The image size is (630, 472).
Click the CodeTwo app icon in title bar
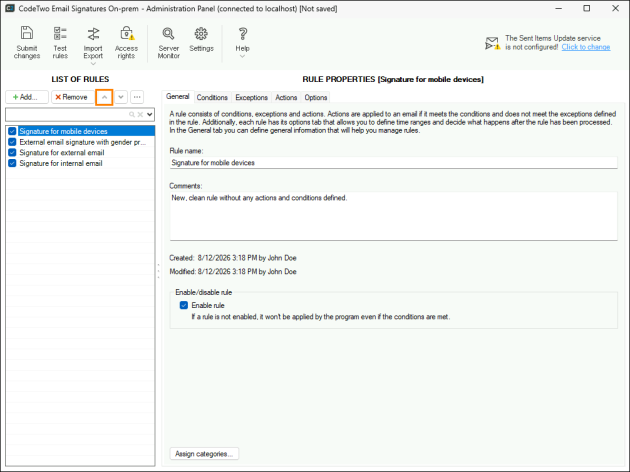(10, 8)
